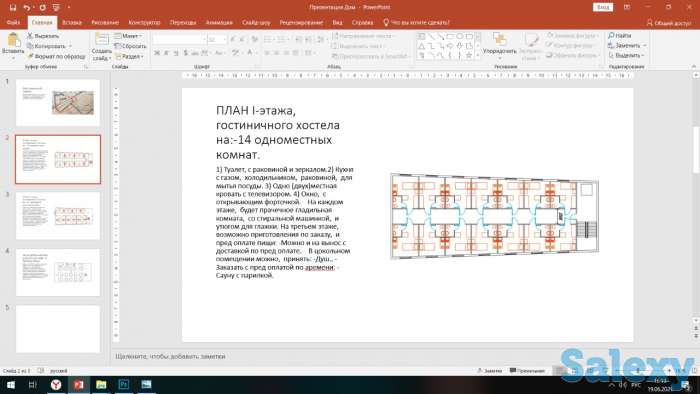The height and width of the screenshot is (394, 700).
Task: Open the Вид ribbon tab
Action: pos(337,22)
